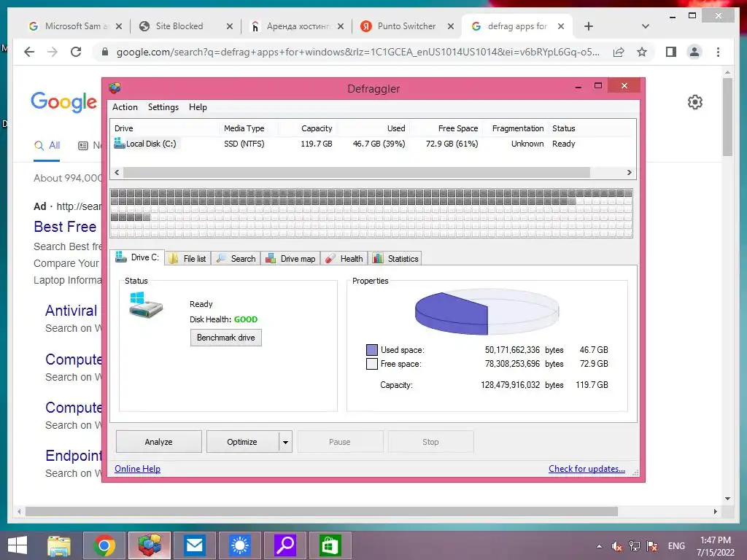The image size is (747, 560).
Task: Select the Drive C: tab
Action: click(137, 257)
